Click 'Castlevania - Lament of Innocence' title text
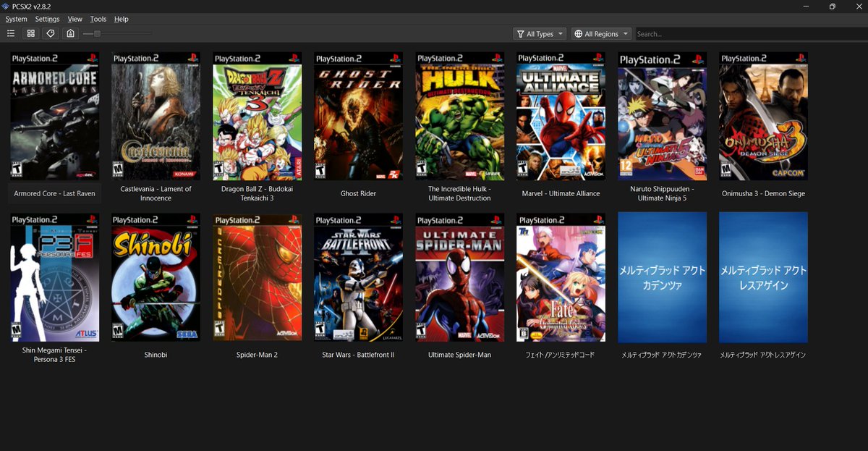Screen dimensions: 868x451 156,193
